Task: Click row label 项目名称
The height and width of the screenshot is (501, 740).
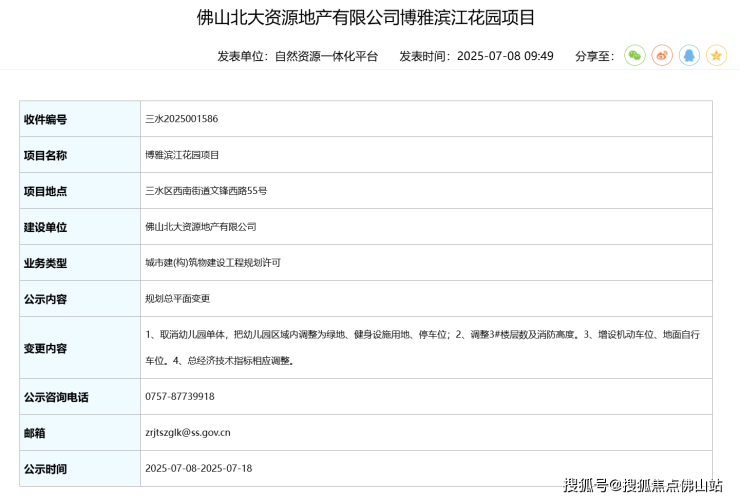Action: [45, 155]
